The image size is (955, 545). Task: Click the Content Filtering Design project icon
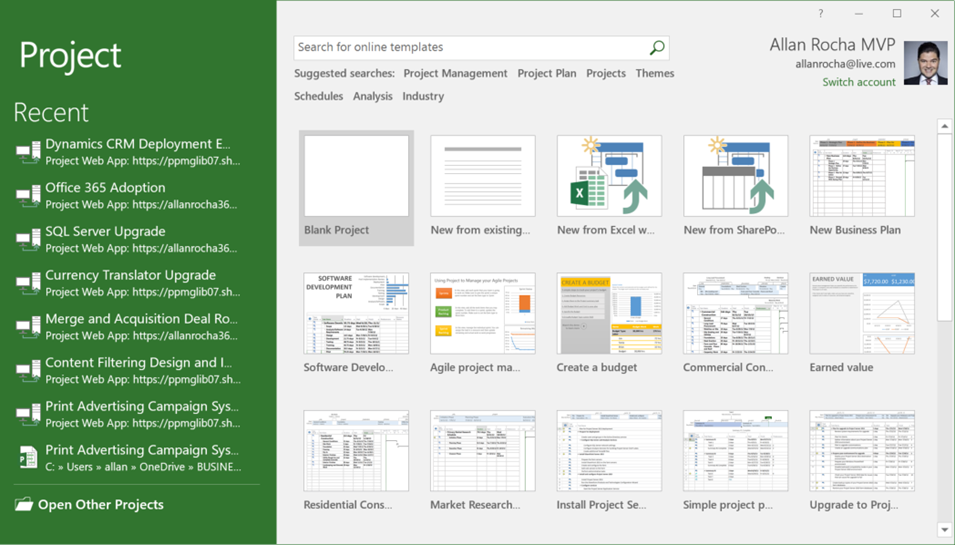click(27, 371)
